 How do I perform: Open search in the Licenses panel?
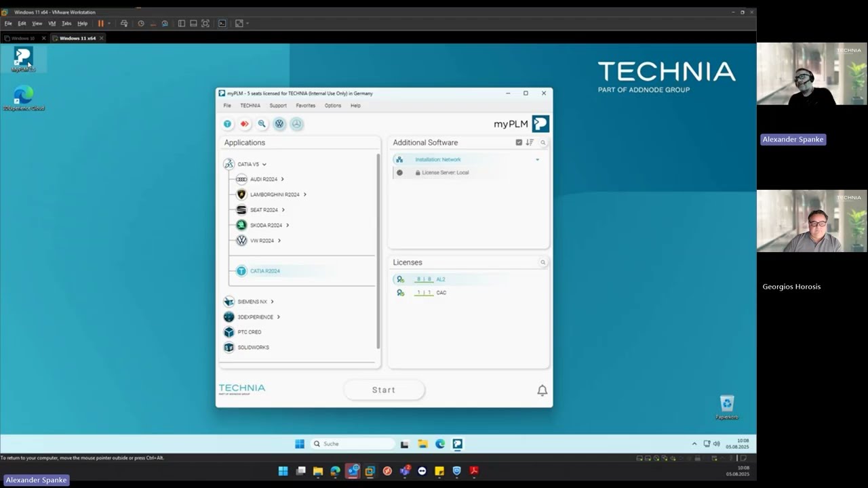542,262
